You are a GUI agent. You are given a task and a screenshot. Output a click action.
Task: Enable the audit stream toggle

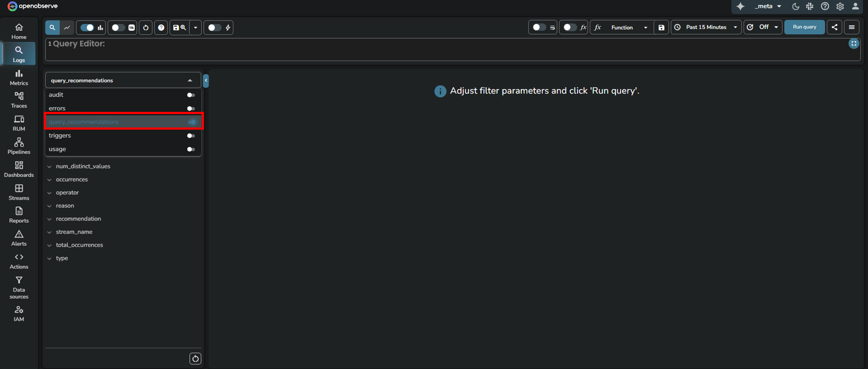(191, 95)
